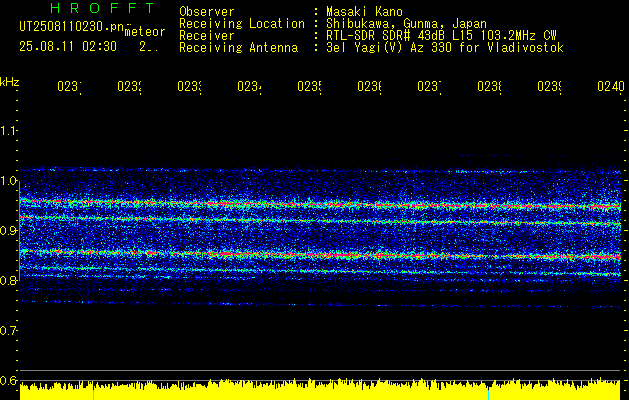Click the HROFFT title text
The image size is (629, 400).
click(103, 8)
